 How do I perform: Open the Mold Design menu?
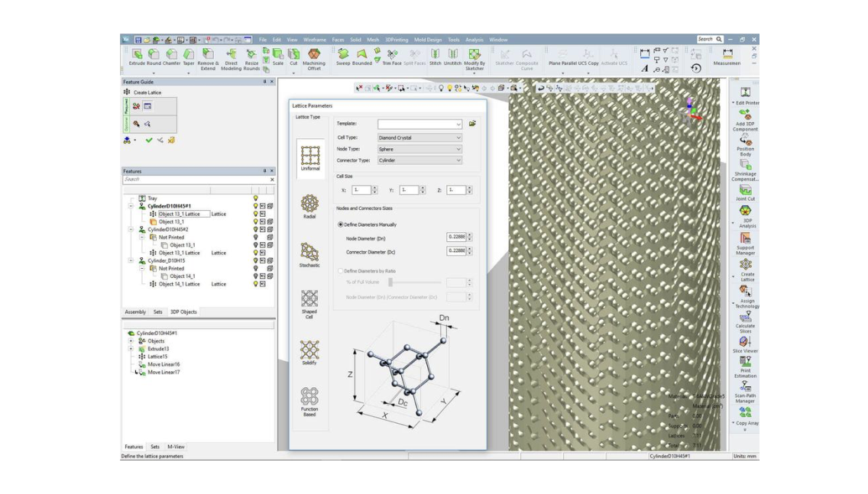pyautogui.click(x=428, y=40)
